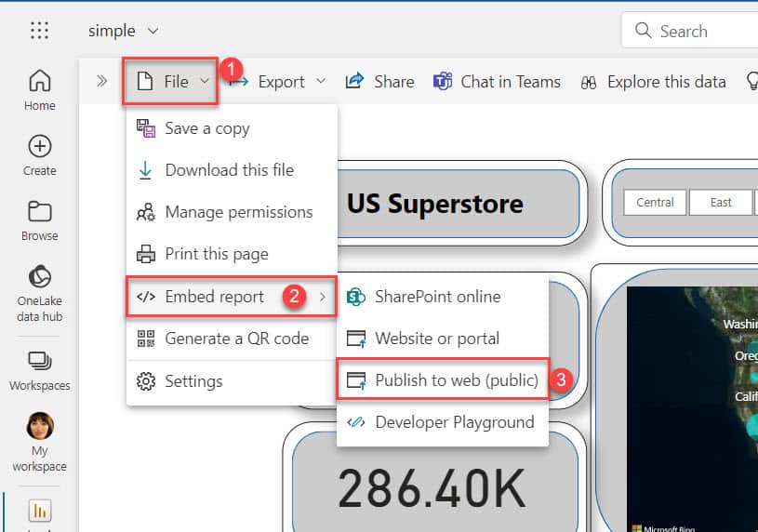Open the report icon at sidebar bottom
The height and width of the screenshot is (532, 758).
pos(40,511)
